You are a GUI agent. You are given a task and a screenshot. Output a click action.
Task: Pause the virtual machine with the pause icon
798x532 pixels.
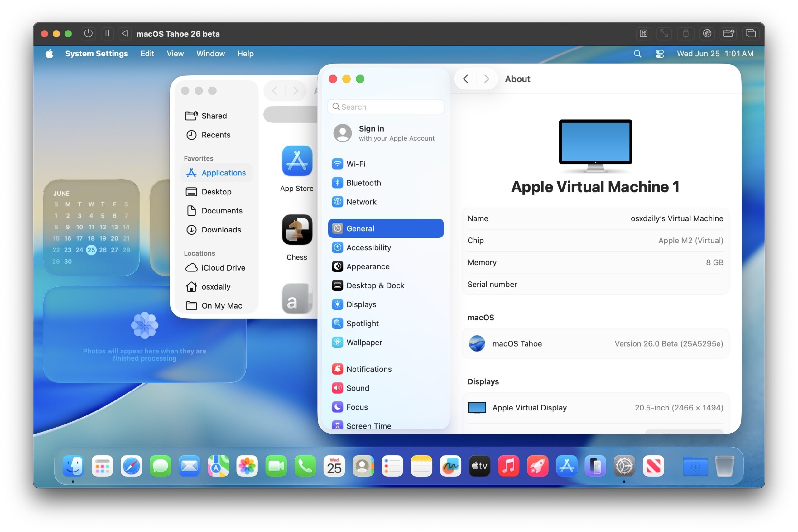[x=107, y=34]
